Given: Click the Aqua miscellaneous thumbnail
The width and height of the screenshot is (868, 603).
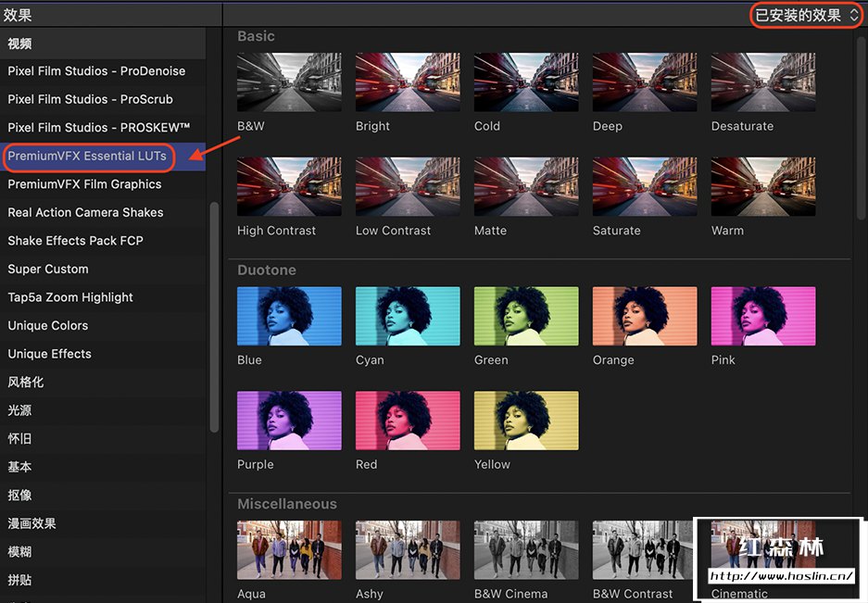Looking at the screenshot, I should pyautogui.click(x=289, y=550).
